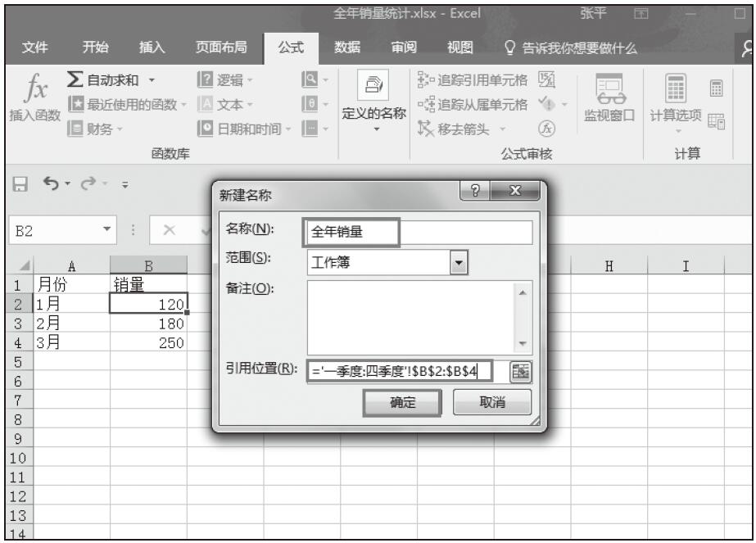
Task: Expand the AutoSum dropdown arrow
Action: coord(154,80)
